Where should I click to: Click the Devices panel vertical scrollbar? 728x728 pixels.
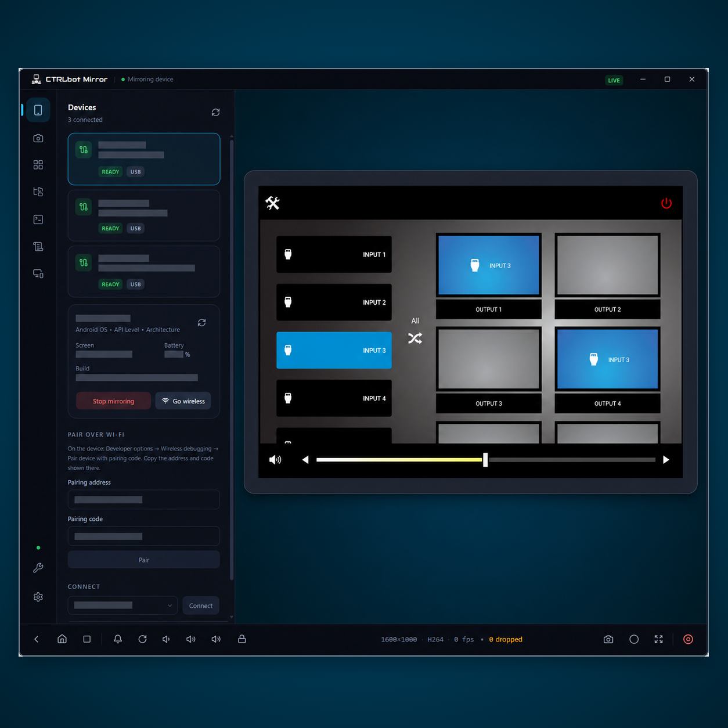coord(232,360)
